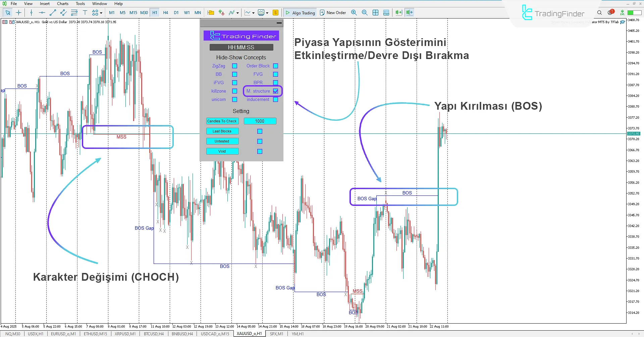Click the Untested button in the Setting section
Viewport: 644px width, 337px height.
click(x=222, y=141)
